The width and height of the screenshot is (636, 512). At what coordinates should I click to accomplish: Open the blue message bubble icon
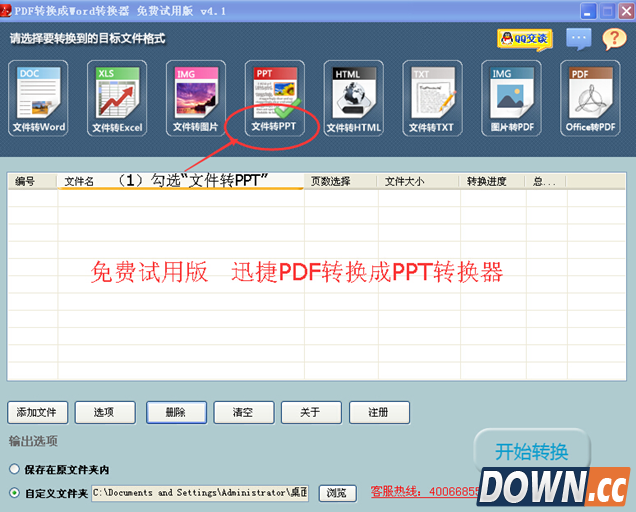pyautogui.click(x=578, y=39)
